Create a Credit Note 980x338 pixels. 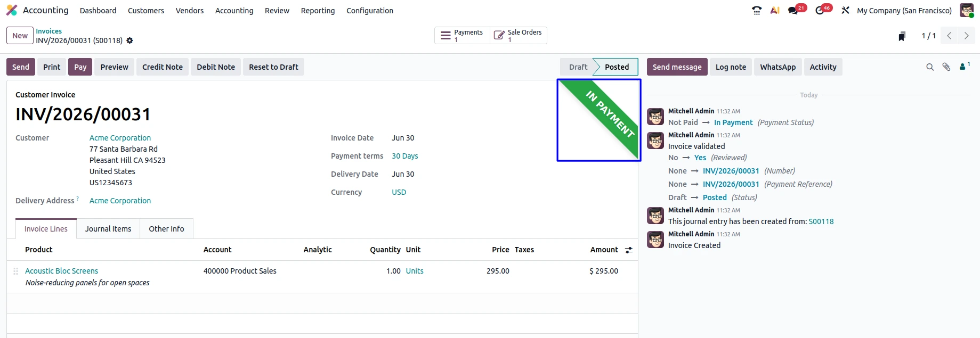(163, 67)
